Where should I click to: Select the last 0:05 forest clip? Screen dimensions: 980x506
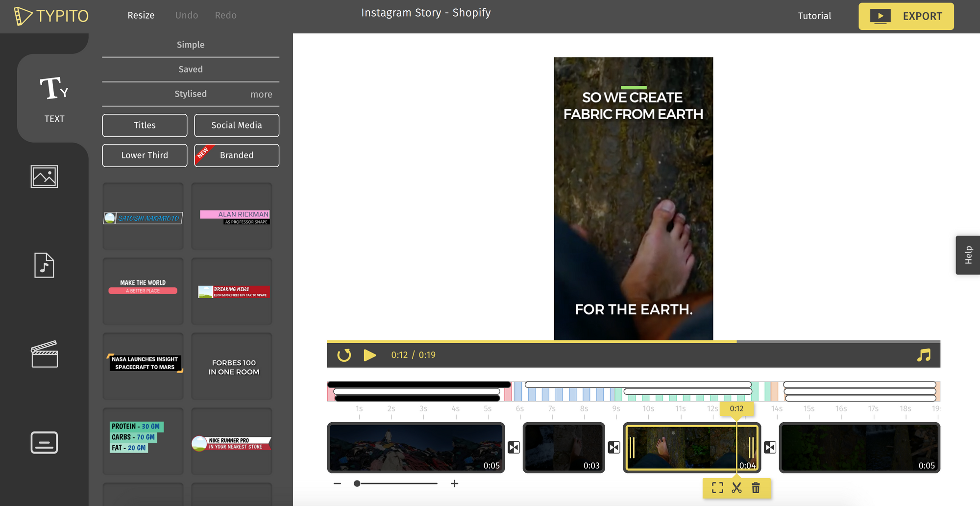pos(859,448)
